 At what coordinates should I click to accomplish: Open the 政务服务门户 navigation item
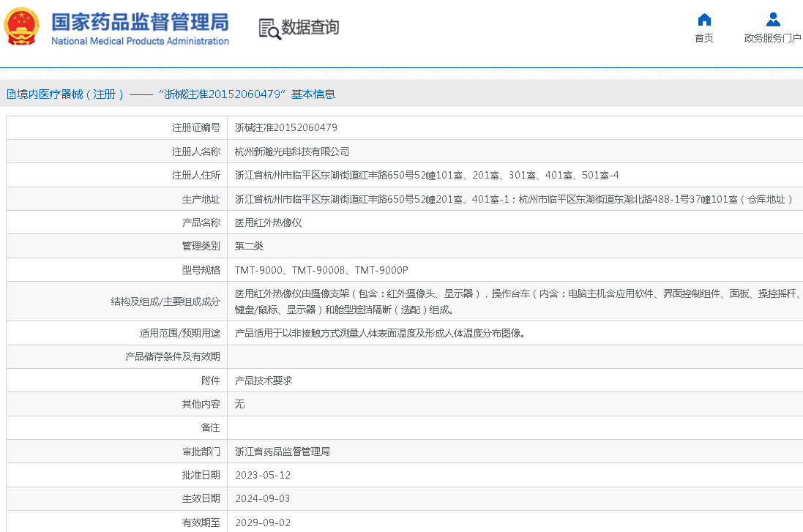[x=772, y=38]
